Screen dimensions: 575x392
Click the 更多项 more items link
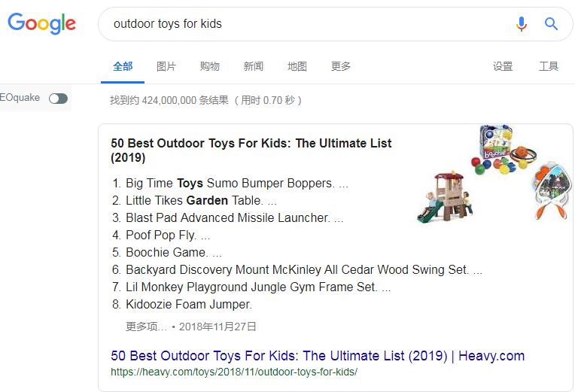[146, 327]
